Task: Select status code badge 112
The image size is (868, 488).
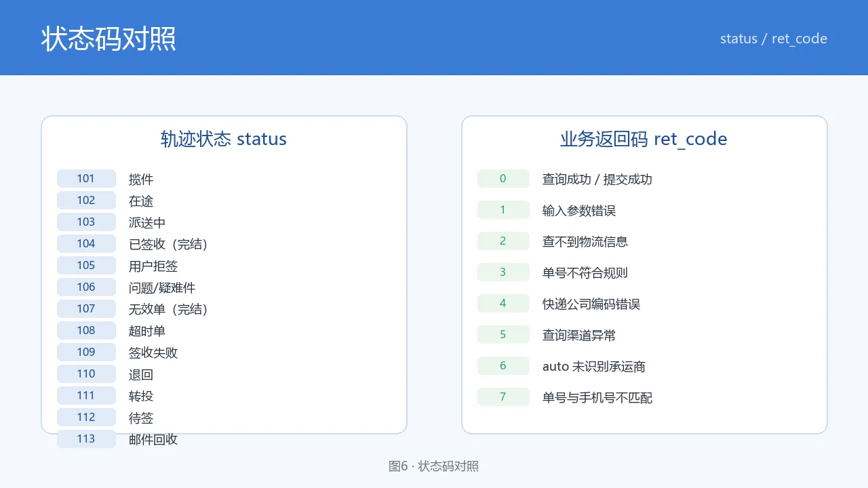Action: pos(86,418)
